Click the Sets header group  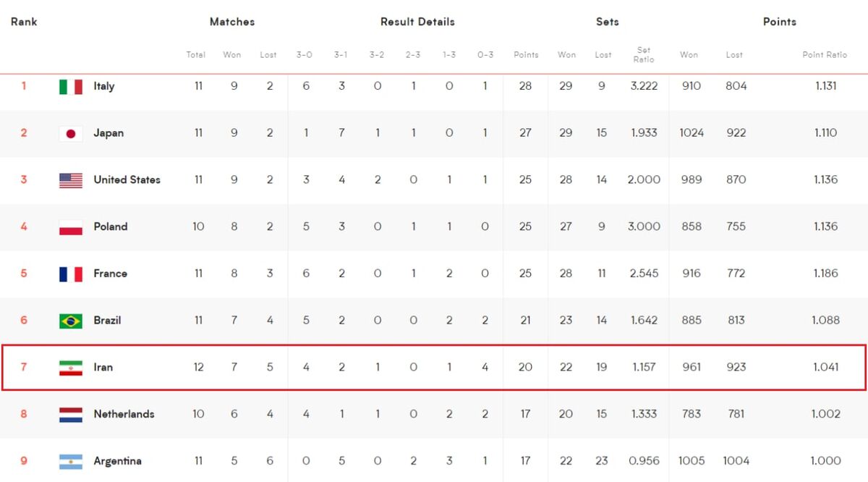607,22
